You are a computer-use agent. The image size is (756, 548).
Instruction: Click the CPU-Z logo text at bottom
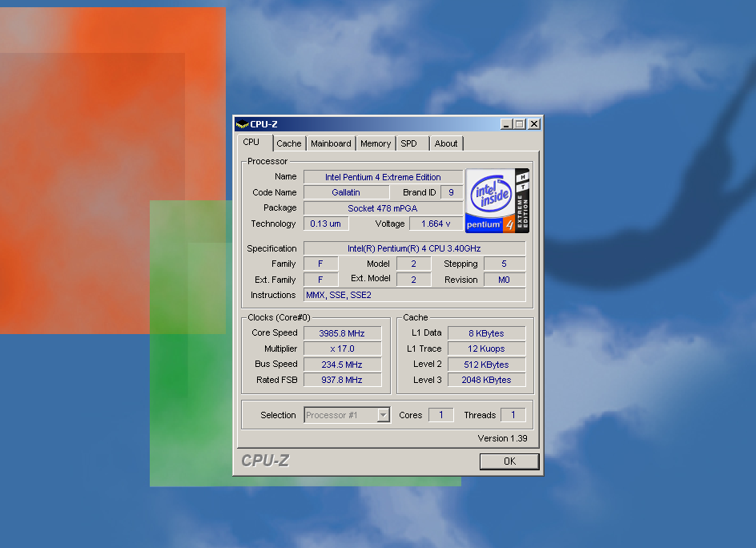click(x=265, y=461)
